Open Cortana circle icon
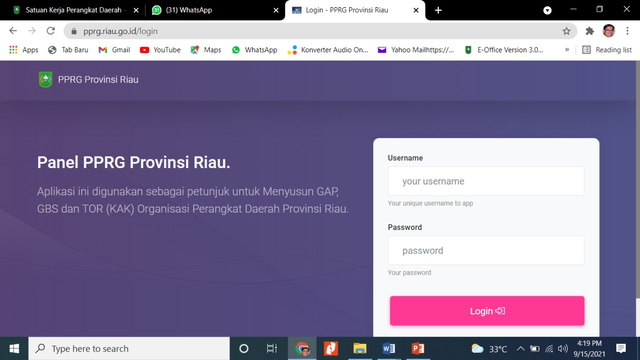Screen dimensions: 640x360 click(244, 349)
